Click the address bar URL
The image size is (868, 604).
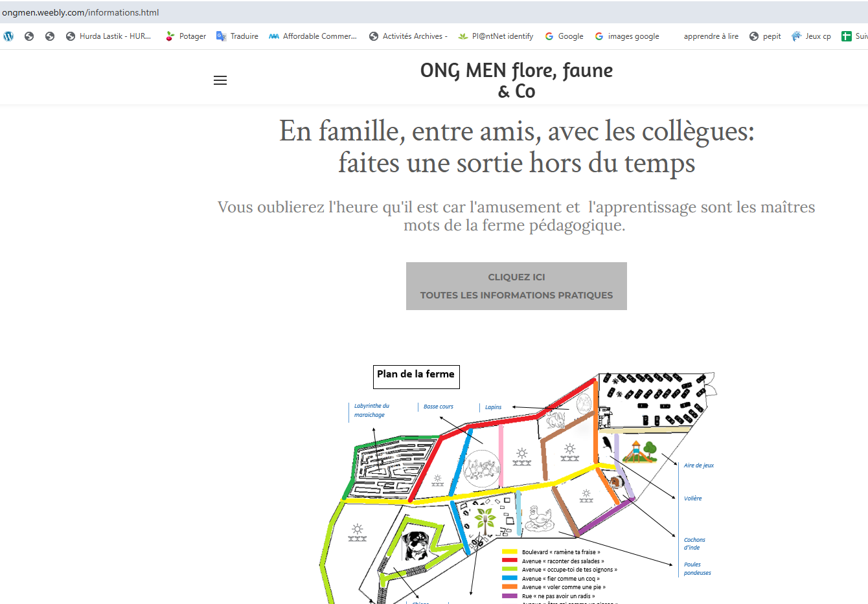point(80,12)
